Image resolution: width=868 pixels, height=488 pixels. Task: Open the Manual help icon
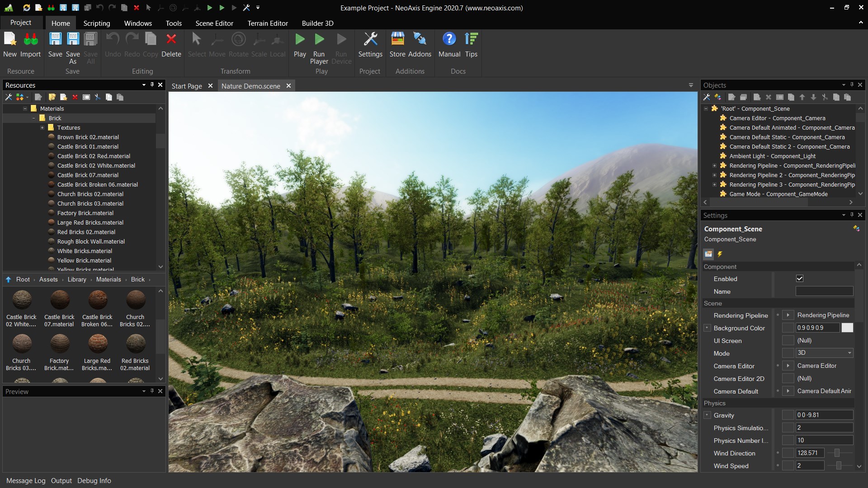(x=449, y=40)
